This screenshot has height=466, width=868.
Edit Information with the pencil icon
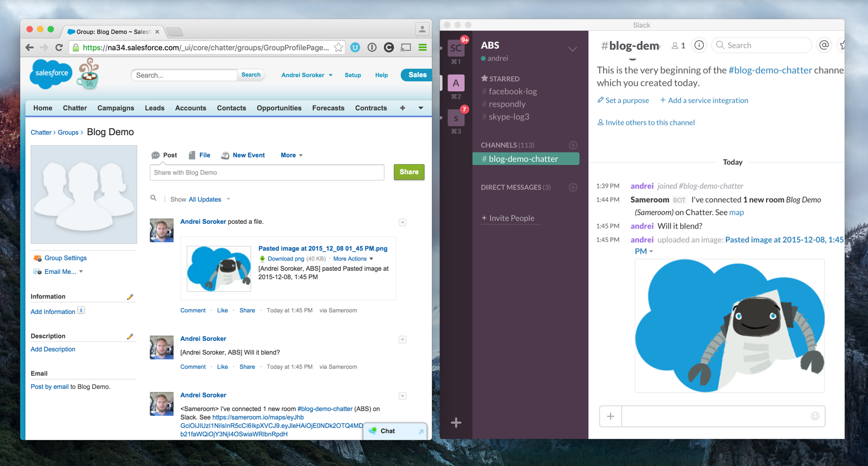(x=130, y=297)
